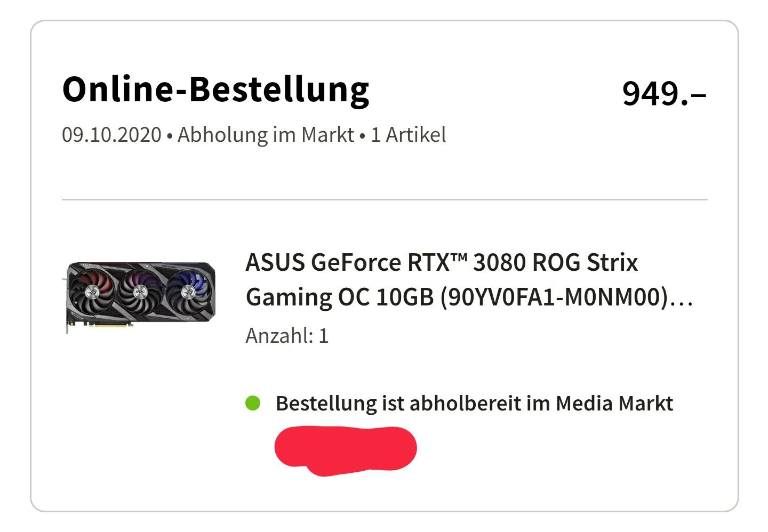Click the green pickup-ready status dot
Screen dimensions: 768x532
pos(253,403)
